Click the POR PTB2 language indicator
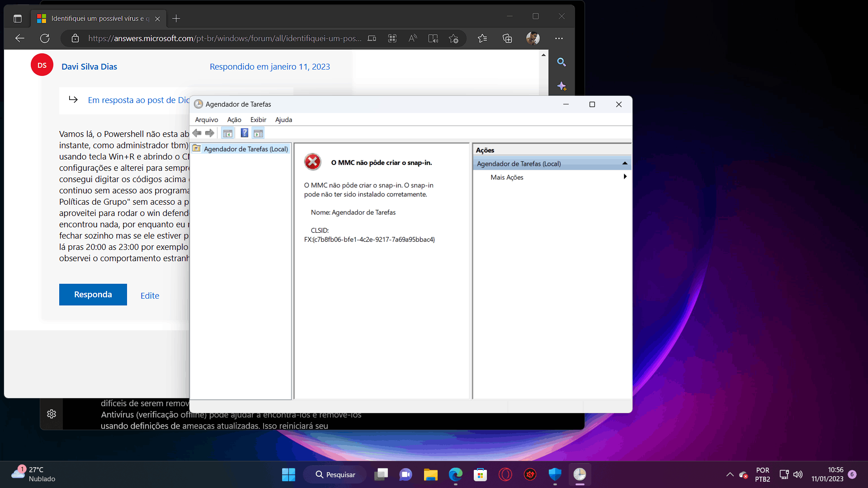 [x=763, y=474]
